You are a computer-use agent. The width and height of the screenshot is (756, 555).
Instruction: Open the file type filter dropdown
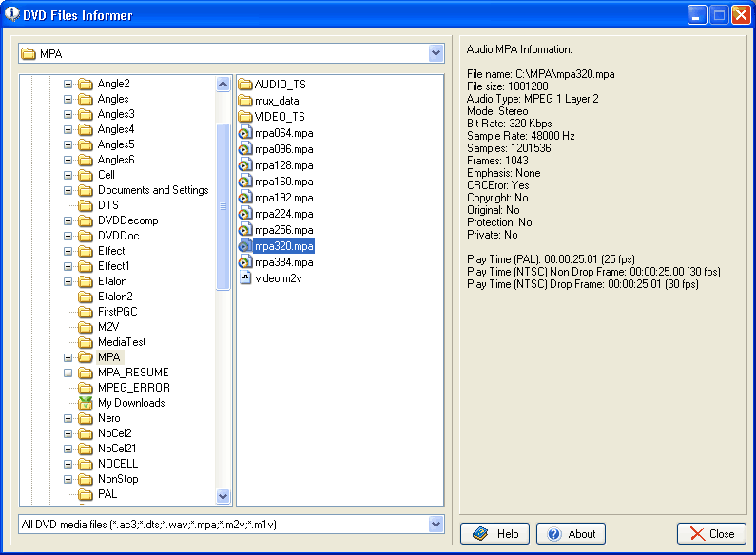(x=436, y=525)
